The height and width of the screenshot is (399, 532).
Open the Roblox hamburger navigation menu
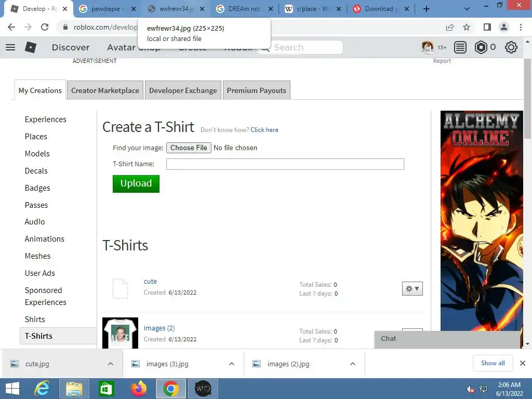(10, 47)
